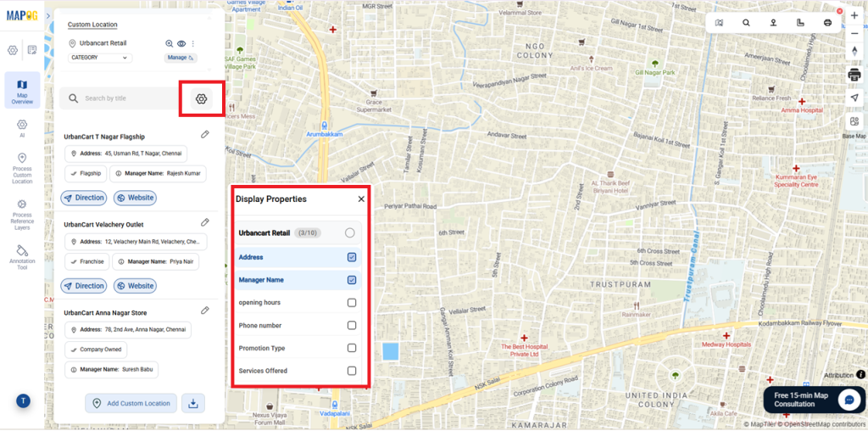868x431 pixels.
Task: Edit UrbanCart T Nagar Flagship with the pencil icon
Action: (x=205, y=134)
